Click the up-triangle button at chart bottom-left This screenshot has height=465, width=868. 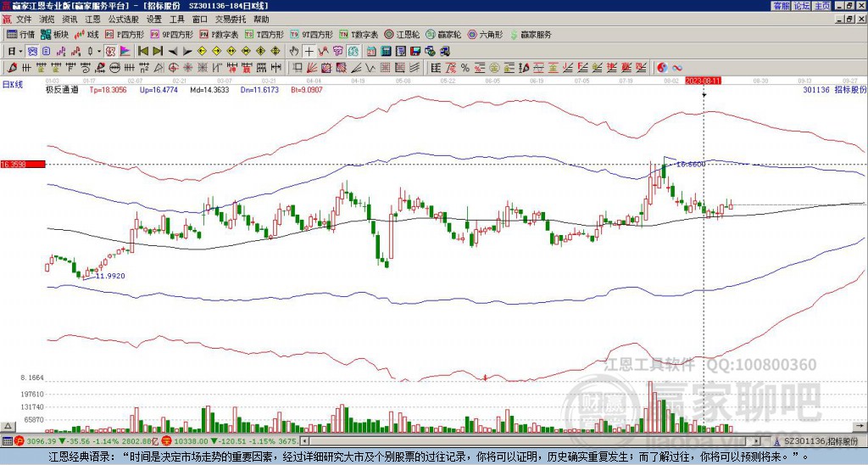[8, 426]
